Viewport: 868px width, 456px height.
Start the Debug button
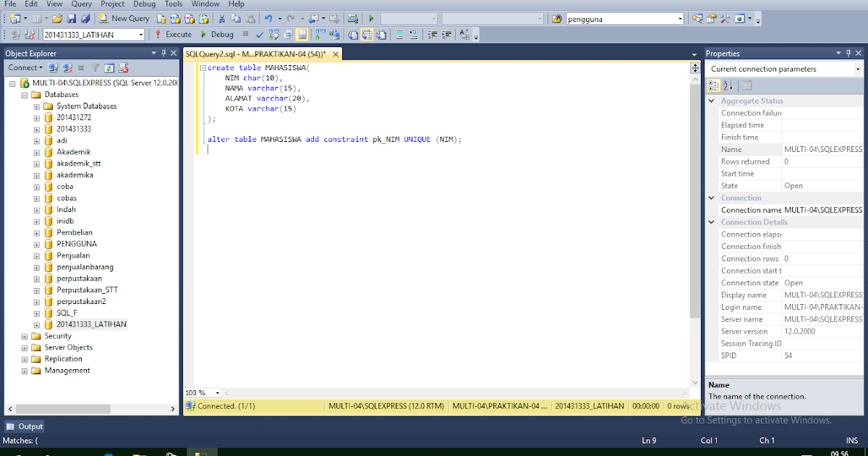point(216,34)
